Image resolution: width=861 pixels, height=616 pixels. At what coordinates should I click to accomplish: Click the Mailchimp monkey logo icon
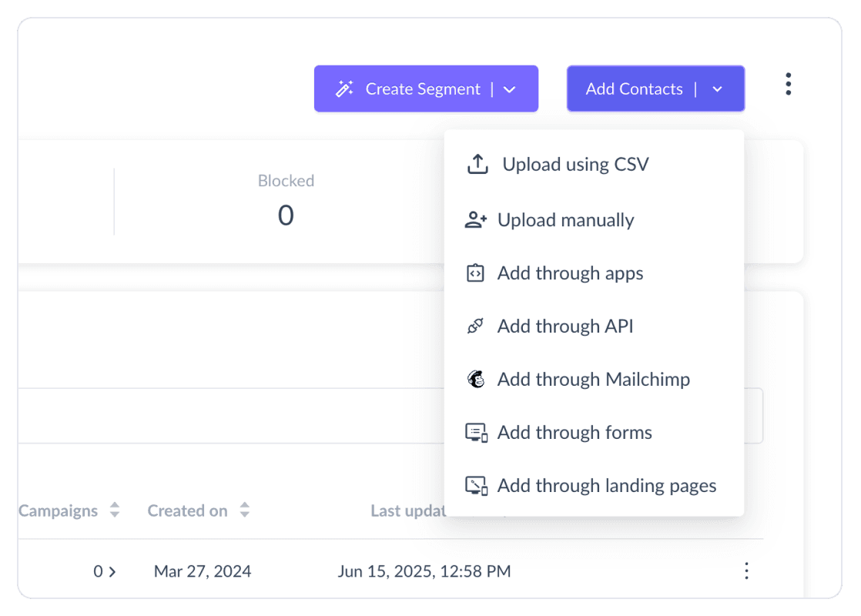[476, 380]
